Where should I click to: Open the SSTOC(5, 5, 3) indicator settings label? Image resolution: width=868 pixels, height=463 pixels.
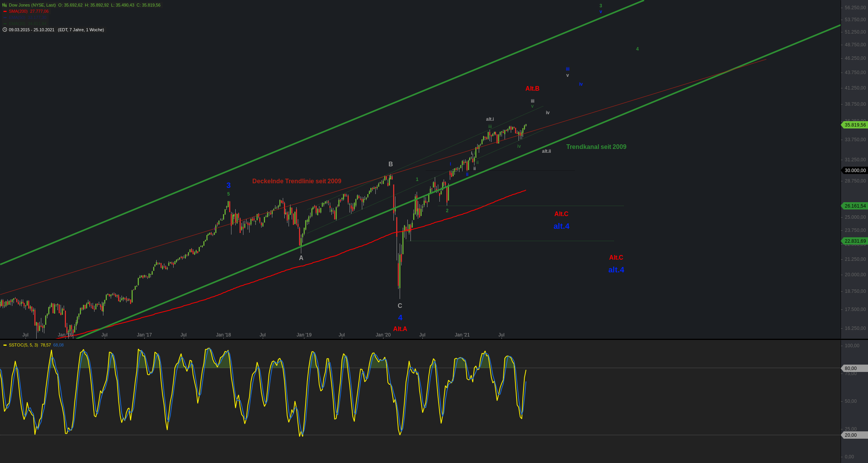point(23,345)
